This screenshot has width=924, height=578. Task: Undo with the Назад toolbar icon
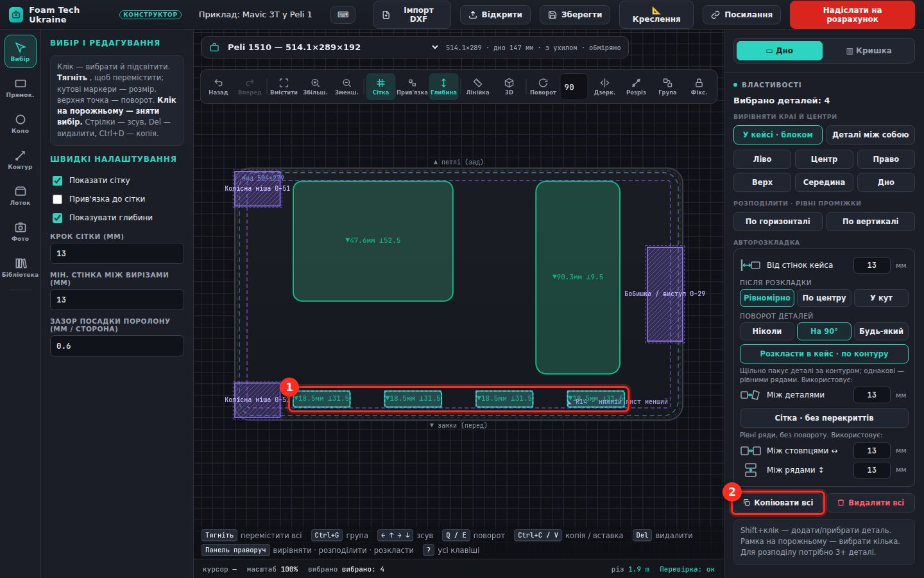218,87
